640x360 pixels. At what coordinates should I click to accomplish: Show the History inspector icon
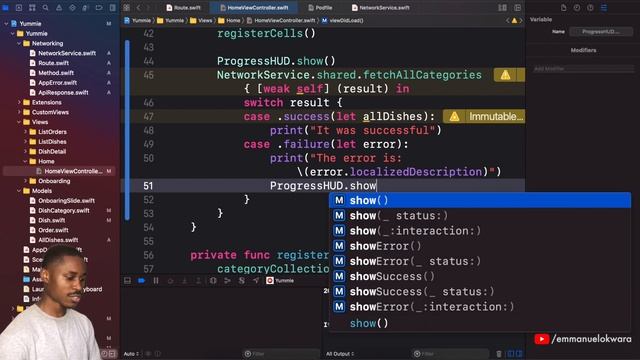[x=577, y=8]
